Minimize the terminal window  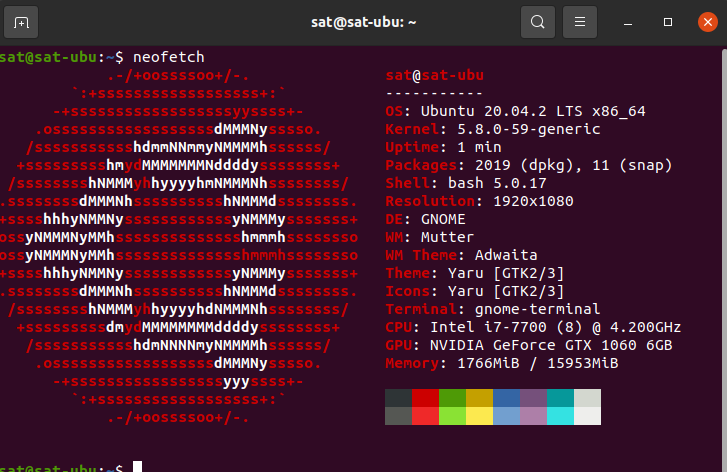click(628, 22)
